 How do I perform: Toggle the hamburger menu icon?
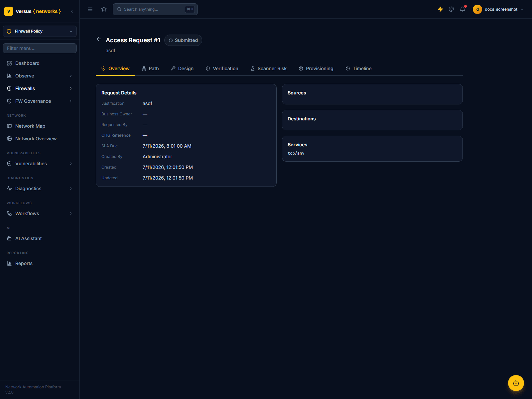90,9
